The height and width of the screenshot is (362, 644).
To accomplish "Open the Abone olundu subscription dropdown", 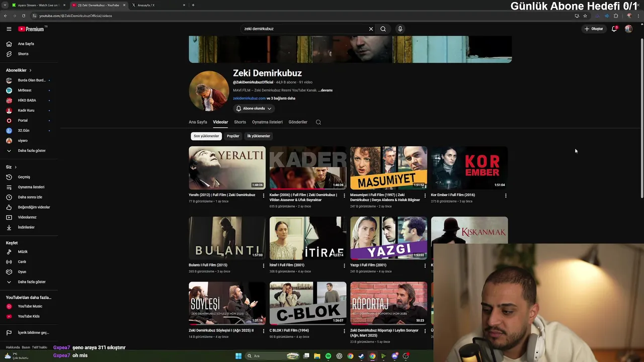I will [254, 108].
